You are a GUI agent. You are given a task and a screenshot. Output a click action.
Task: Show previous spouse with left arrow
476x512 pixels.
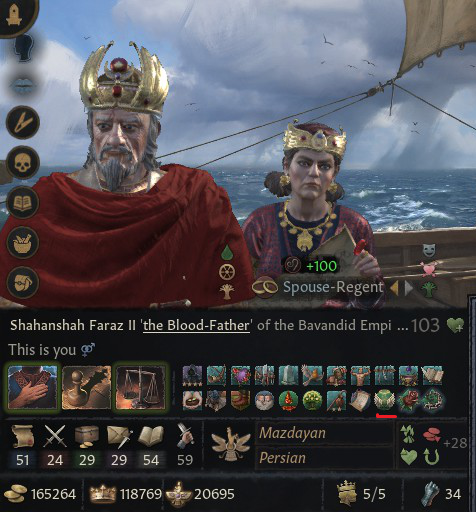point(395,288)
